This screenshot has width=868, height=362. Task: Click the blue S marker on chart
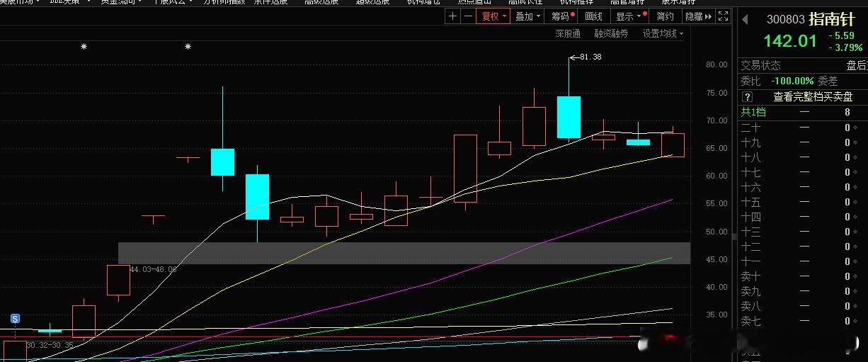tap(15, 319)
